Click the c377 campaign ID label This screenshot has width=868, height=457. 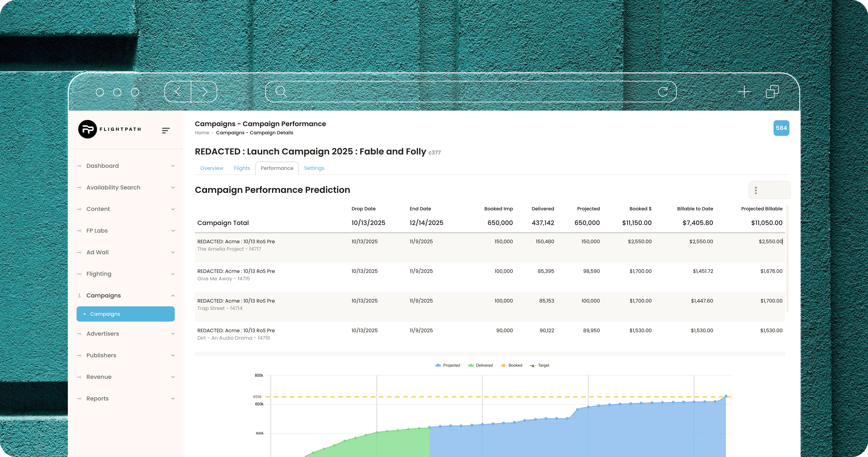click(434, 153)
